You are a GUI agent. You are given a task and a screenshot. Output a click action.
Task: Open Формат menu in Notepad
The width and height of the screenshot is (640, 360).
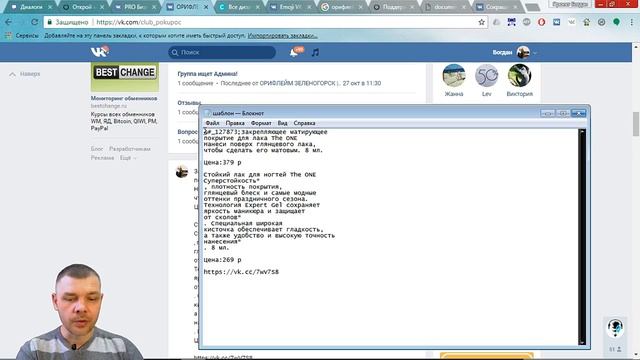(261, 123)
